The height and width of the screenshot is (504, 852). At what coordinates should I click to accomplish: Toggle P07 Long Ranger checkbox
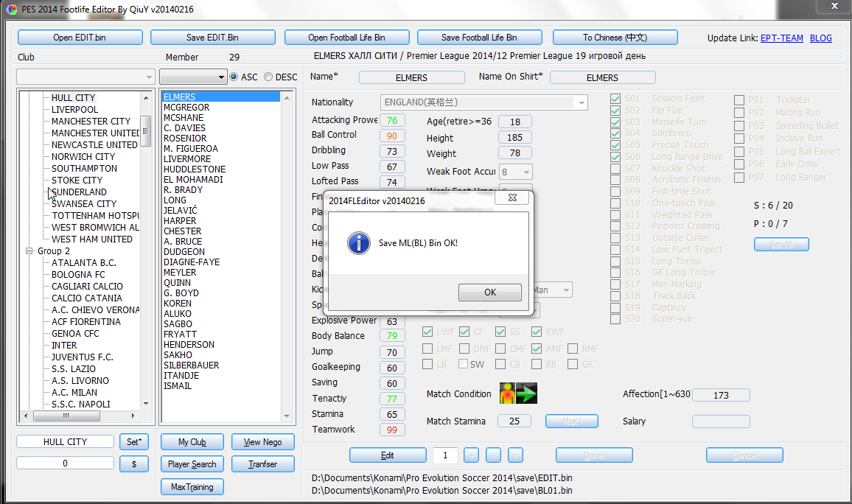point(739,178)
